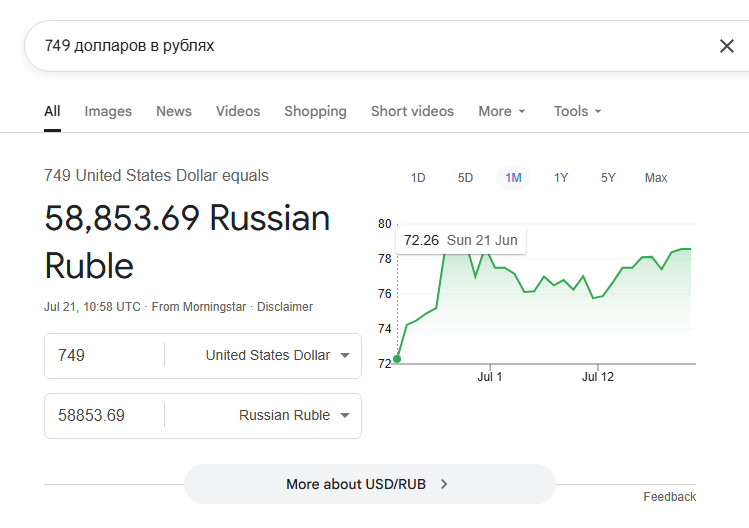Go to Short videos tab
Screen dimensions: 749x528
pyautogui.click(x=412, y=111)
